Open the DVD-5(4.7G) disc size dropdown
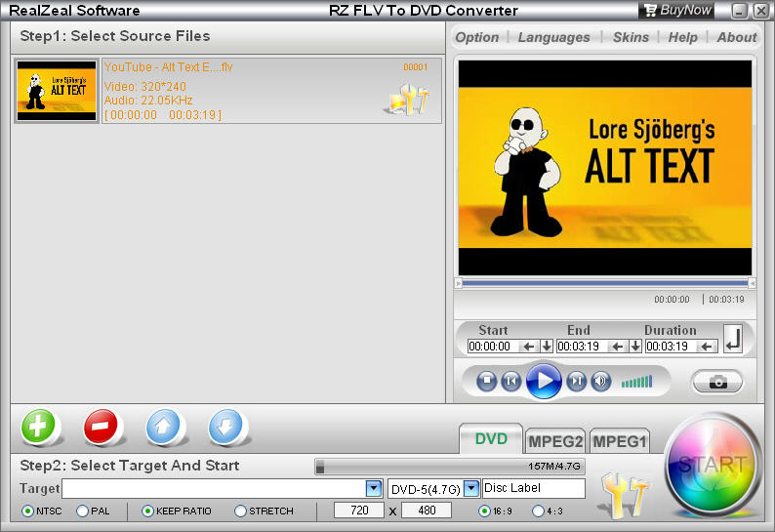 pyautogui.click(x=471, y=488)
